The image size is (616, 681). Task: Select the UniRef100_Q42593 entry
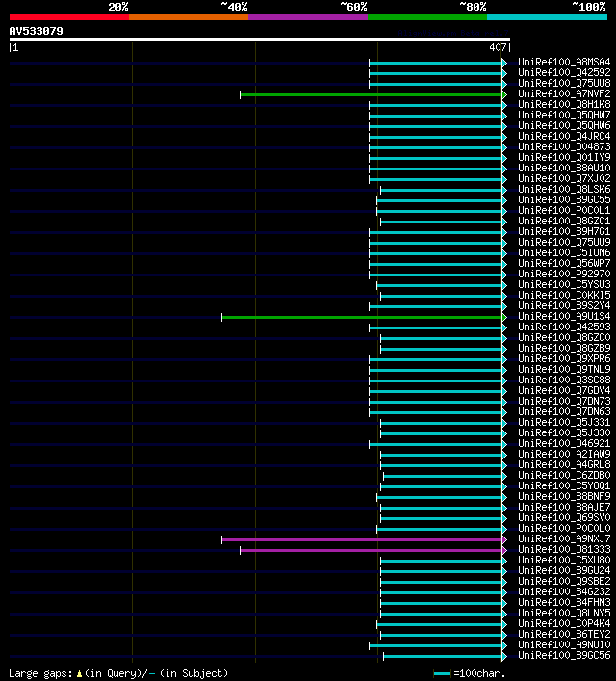click(x=564, y=327)
